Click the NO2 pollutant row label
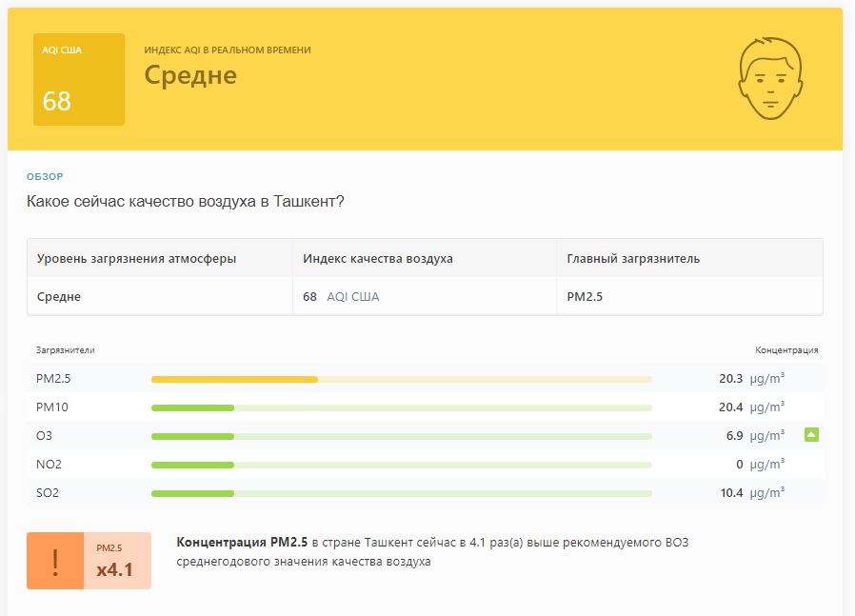Screen dimensions: 855x616 pyautogui.click(x=50, y=465)
